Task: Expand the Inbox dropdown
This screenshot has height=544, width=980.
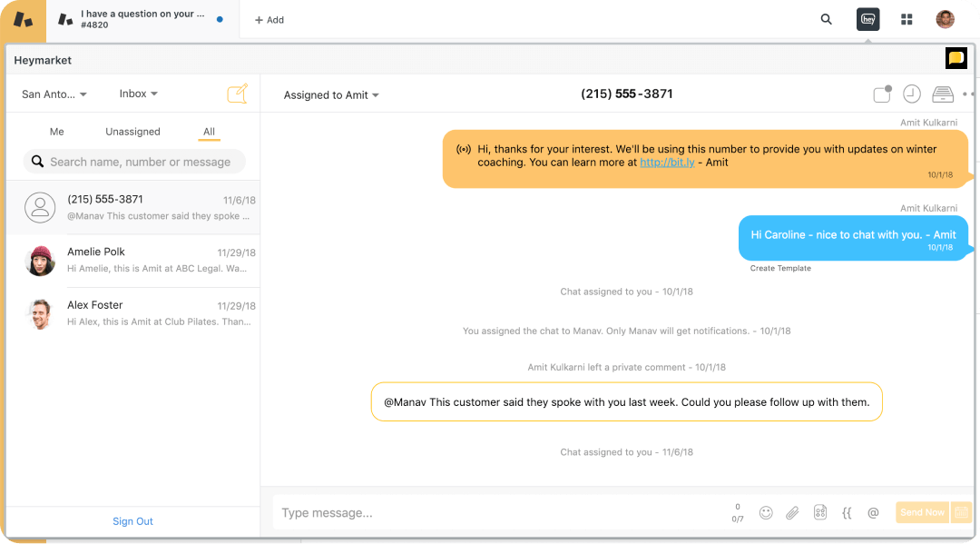Action: pyautogui.click(x=138, y=94)
